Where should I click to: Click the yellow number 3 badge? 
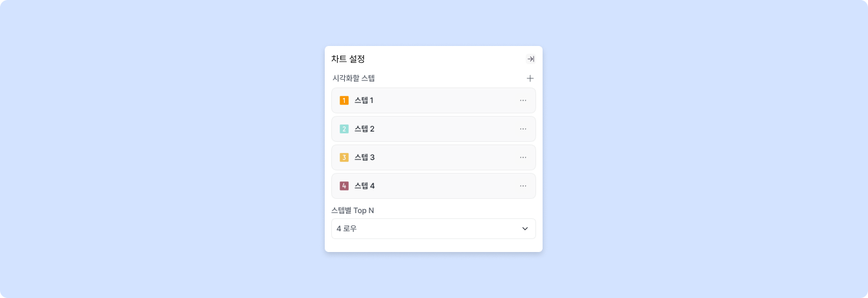coord(344,157)
